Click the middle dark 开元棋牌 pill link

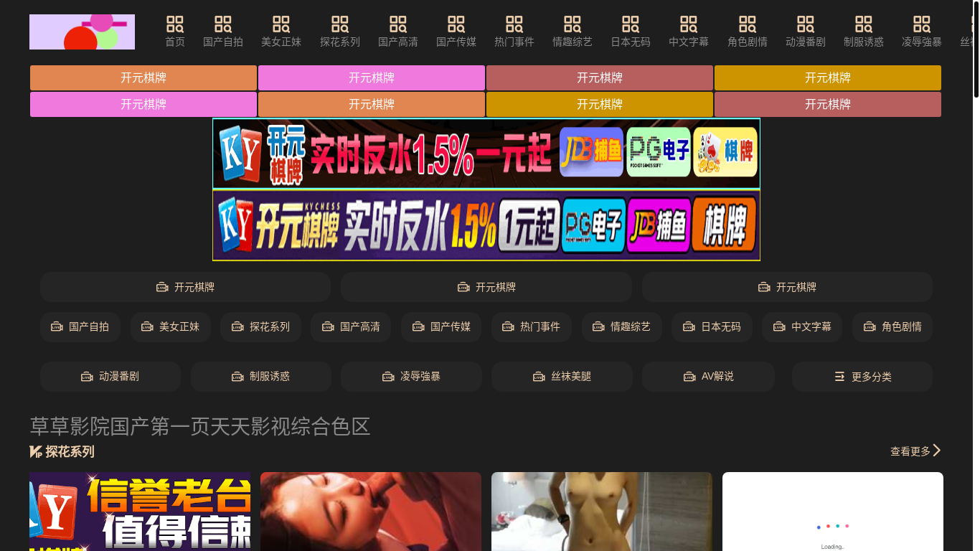pos(486,287)
